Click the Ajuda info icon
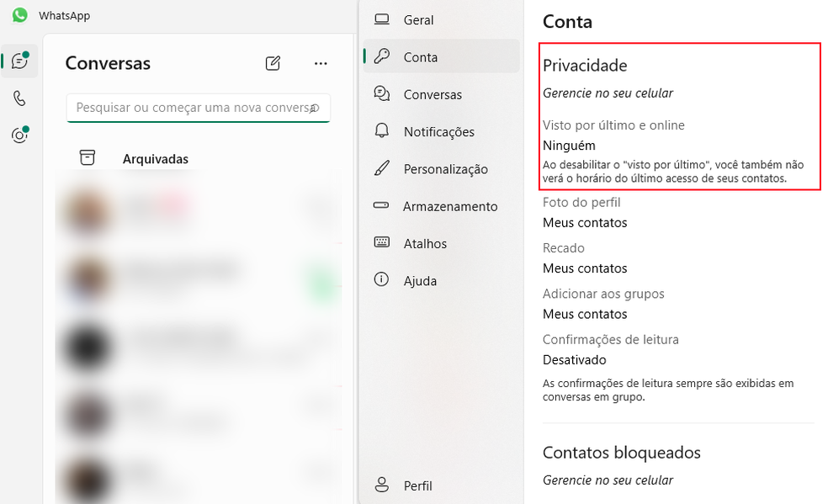The height and width of the screenshot is (504, 828). (x=383, y=280)
